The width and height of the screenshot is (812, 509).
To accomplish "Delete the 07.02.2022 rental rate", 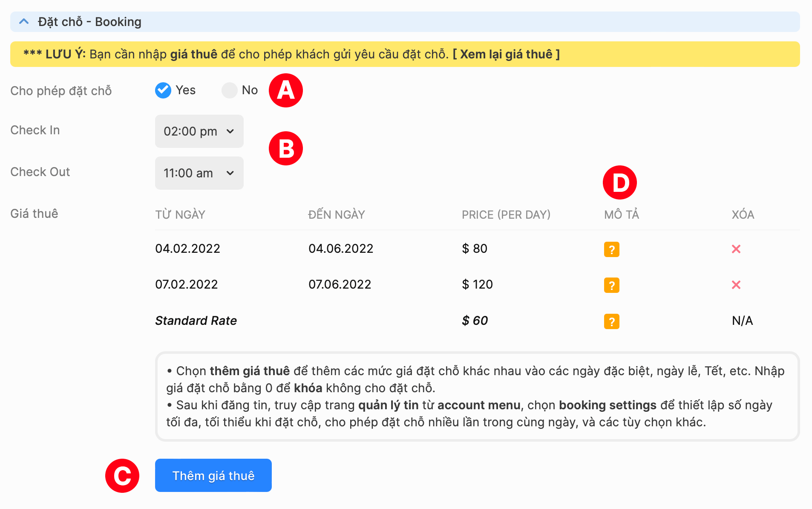I will [736, 285].
